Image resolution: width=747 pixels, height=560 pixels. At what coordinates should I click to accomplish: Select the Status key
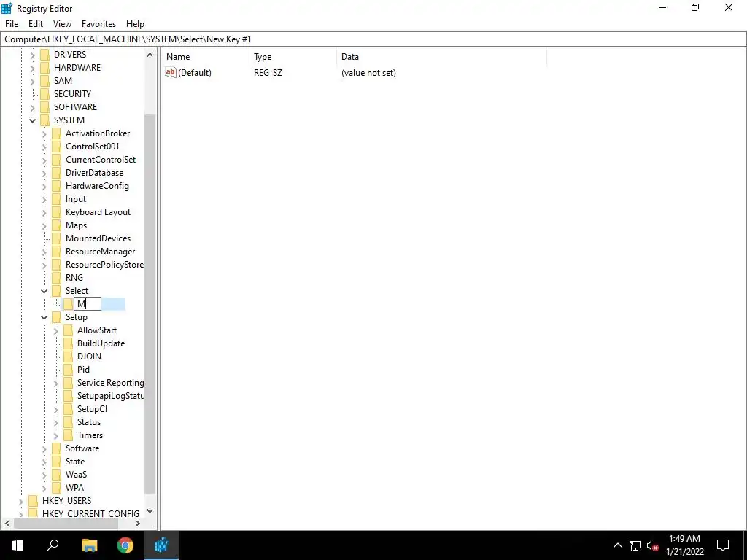click(88, 422)
